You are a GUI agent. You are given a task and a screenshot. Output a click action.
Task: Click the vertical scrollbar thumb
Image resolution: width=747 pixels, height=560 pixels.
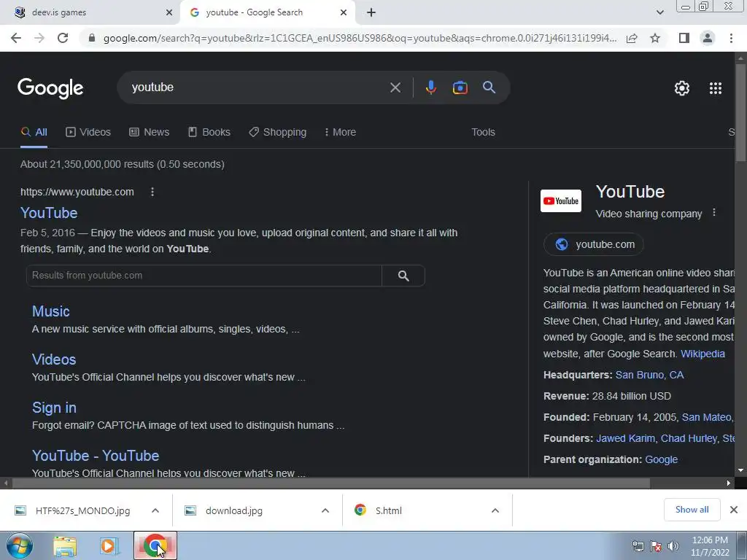click(740, 113)
